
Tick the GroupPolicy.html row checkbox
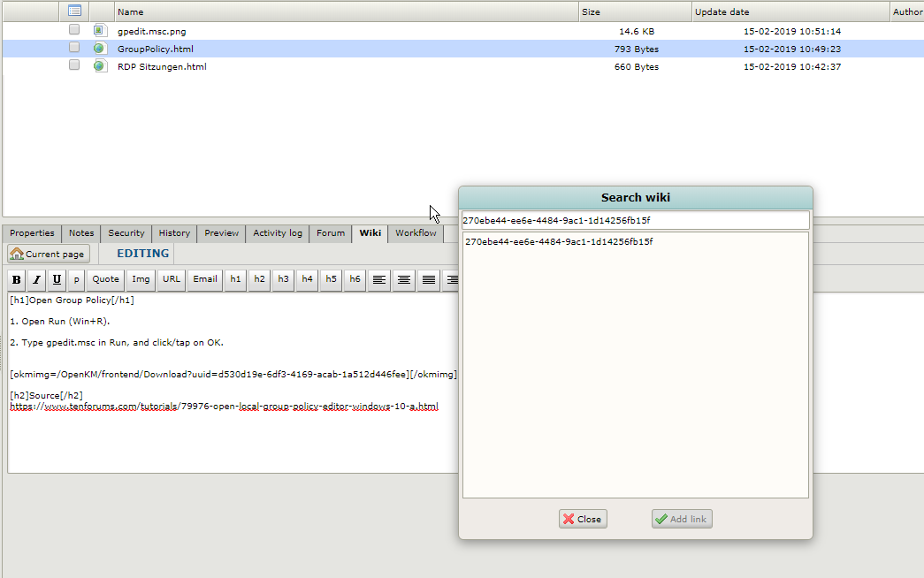tap(74, 48)
